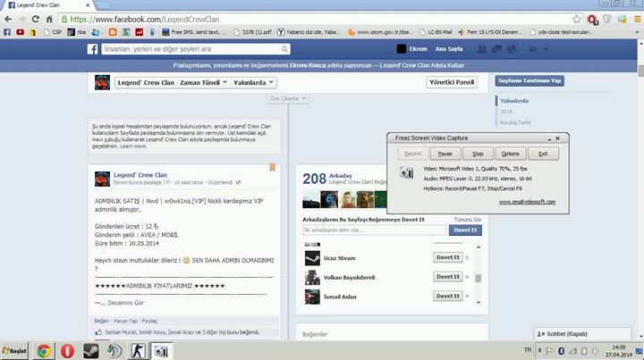Open the Free SMS bookmark
Screen dimensions: 644x360
[x=194, y=32]
